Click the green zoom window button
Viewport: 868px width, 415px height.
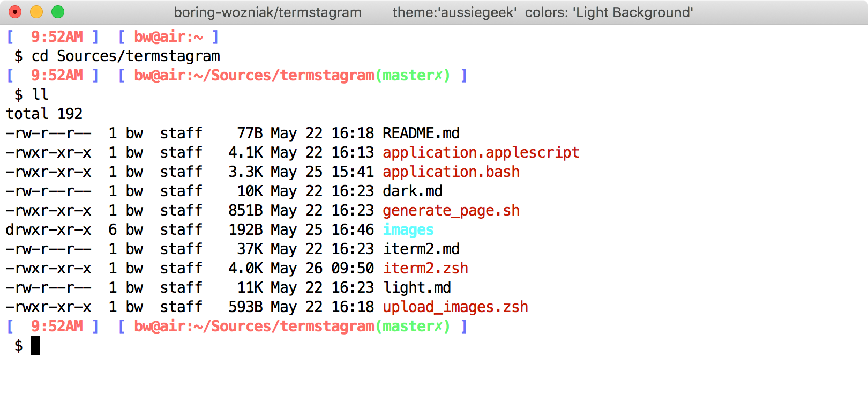point(58,12)
